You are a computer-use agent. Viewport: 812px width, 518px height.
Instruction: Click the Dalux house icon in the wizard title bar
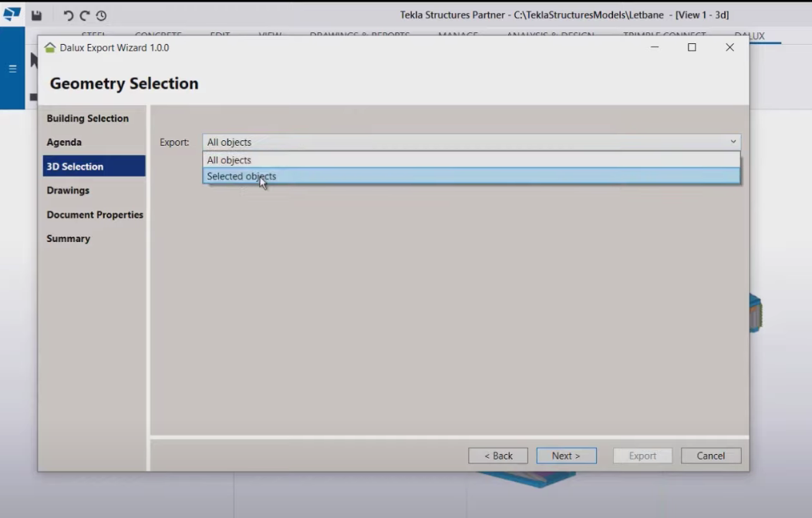[x=50, y=48]
